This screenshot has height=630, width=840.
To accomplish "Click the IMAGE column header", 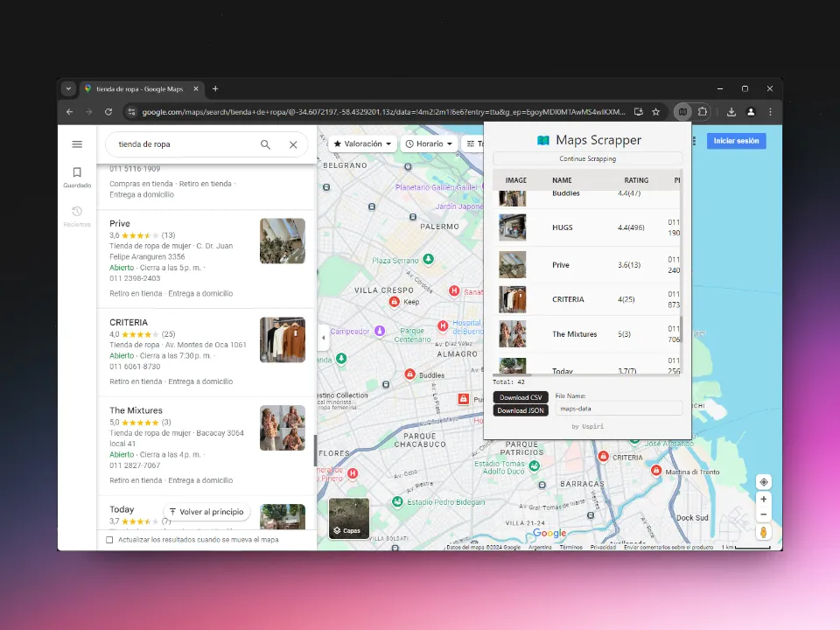I will click(x=516, y=180).
